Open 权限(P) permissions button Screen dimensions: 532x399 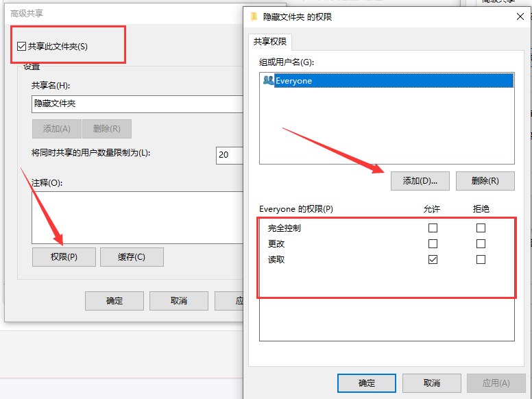tap(63, 257)
